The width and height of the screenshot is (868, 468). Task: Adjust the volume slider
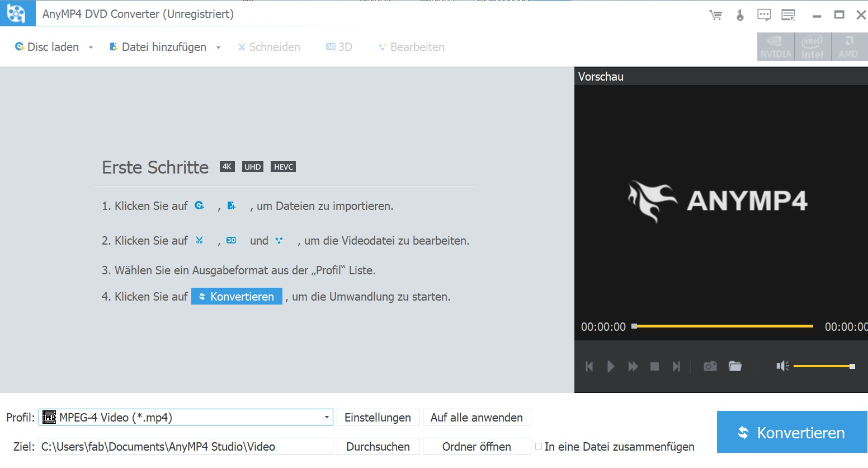(x=824, y=366)
